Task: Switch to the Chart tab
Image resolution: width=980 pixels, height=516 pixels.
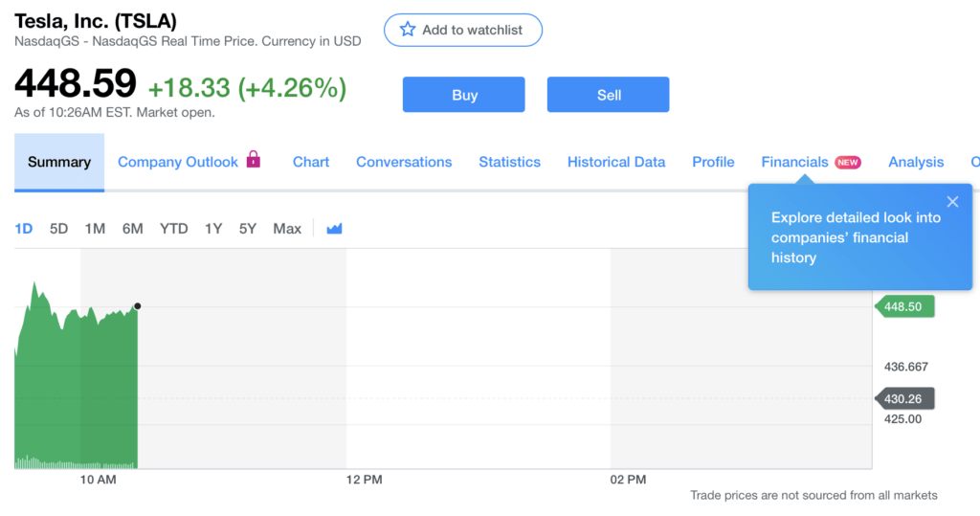Action: (x=311, y=162)
